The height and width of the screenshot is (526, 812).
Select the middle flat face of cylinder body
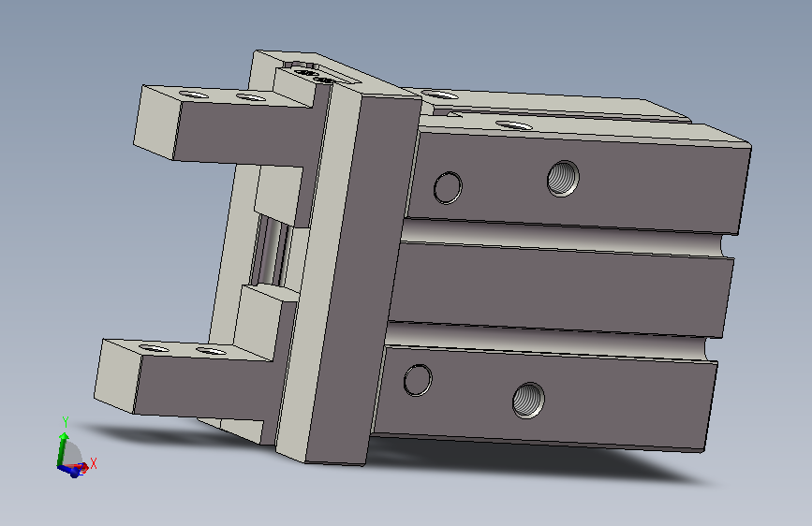point(559,290)
